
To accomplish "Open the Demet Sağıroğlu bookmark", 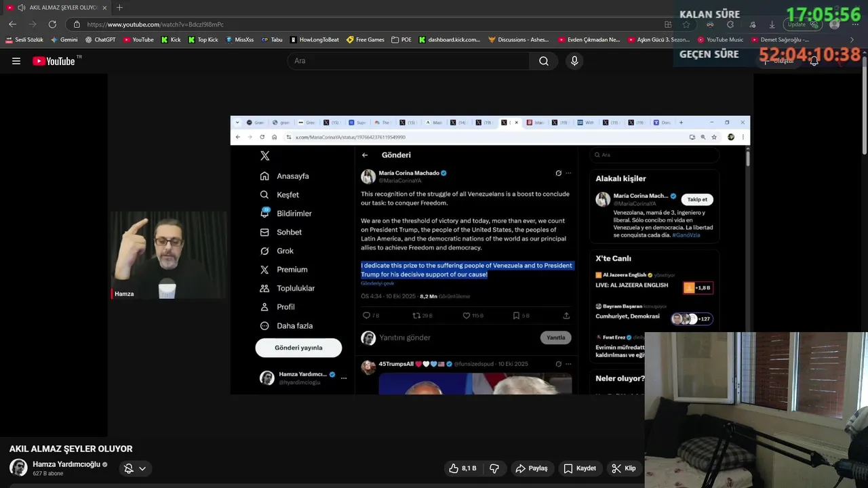I will pyautogui.click(x=780, y=40).
